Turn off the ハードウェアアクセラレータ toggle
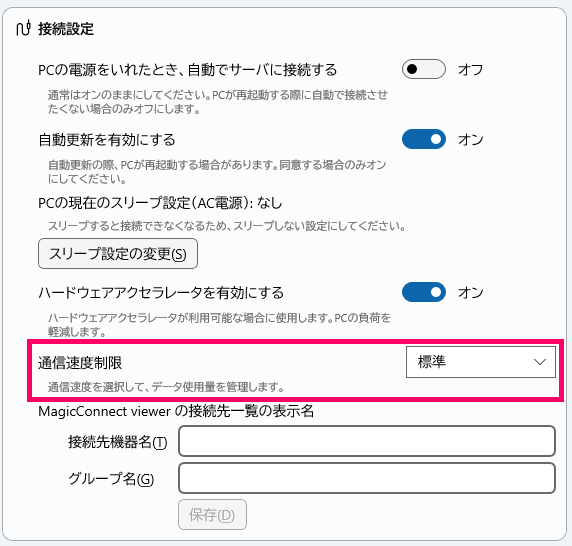 coord(424,292)
